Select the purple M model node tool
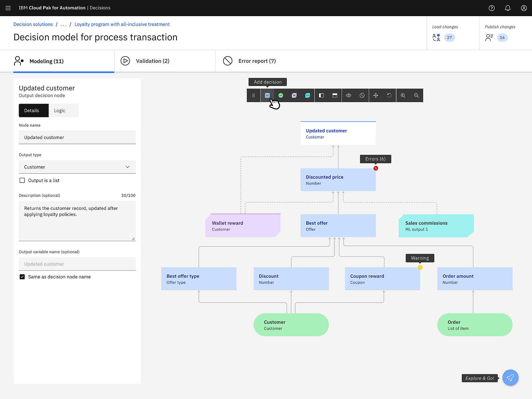532x399 pixels. tap(294, 95)
